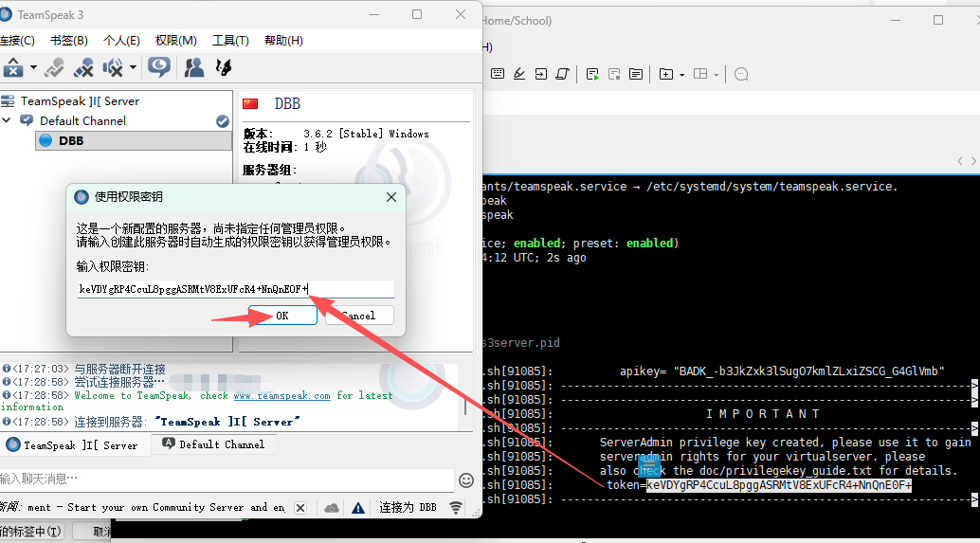Click the highlighted token string in terminal
This screenshot has width=980, height=543.
[779, 485]
